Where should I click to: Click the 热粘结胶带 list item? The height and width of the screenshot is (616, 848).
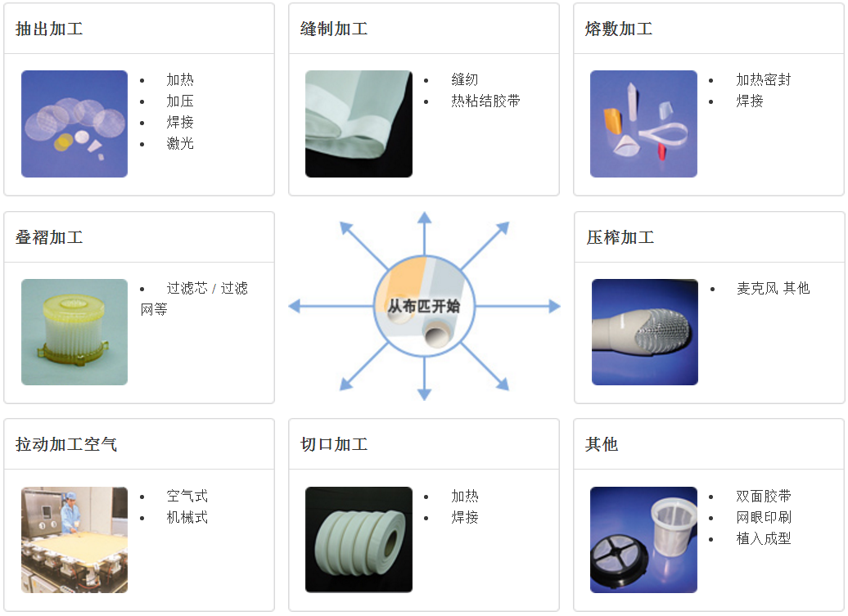(485, 101)
